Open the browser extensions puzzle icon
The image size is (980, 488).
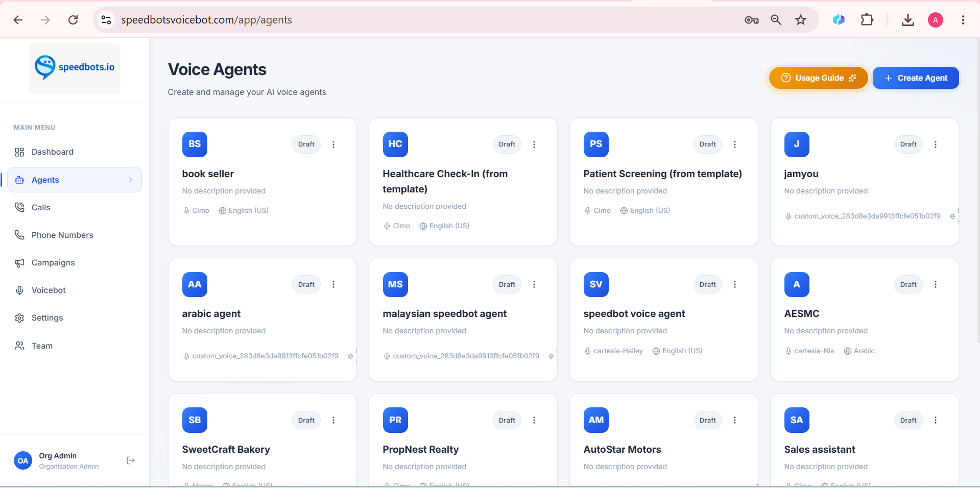[867, 20]
